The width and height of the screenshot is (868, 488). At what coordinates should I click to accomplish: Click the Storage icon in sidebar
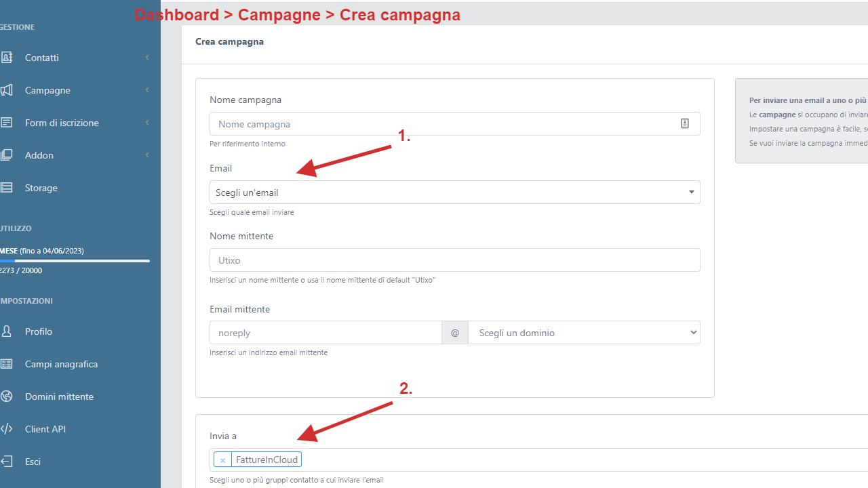tap(6, 188)
